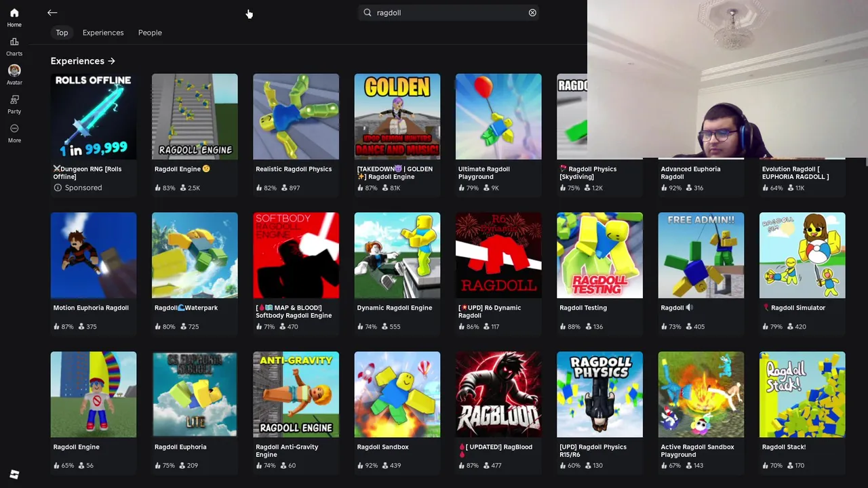This screenshot has width=868, height=488.
Task: Open the Party panel
Action: [14, 104]
